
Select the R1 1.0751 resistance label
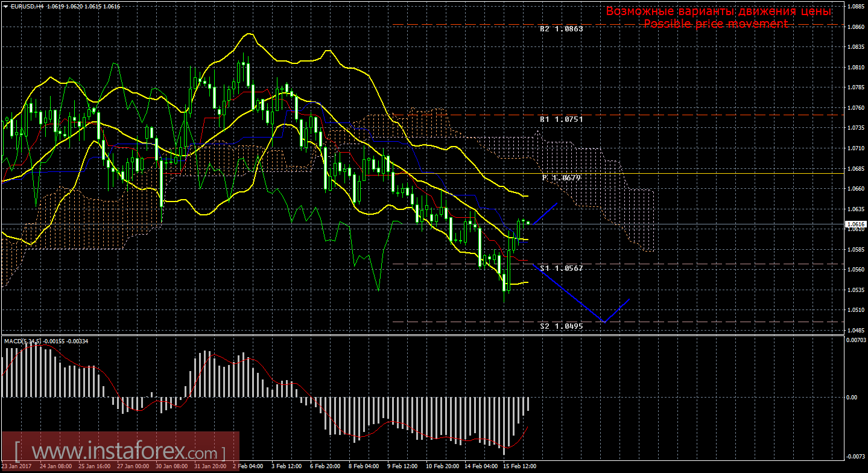(561, 119)
